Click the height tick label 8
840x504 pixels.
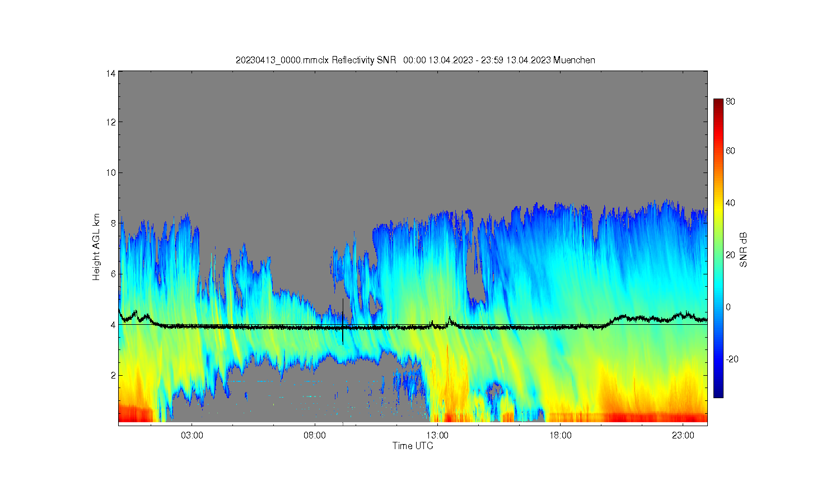pyautogui.click(x=113, y=223)
